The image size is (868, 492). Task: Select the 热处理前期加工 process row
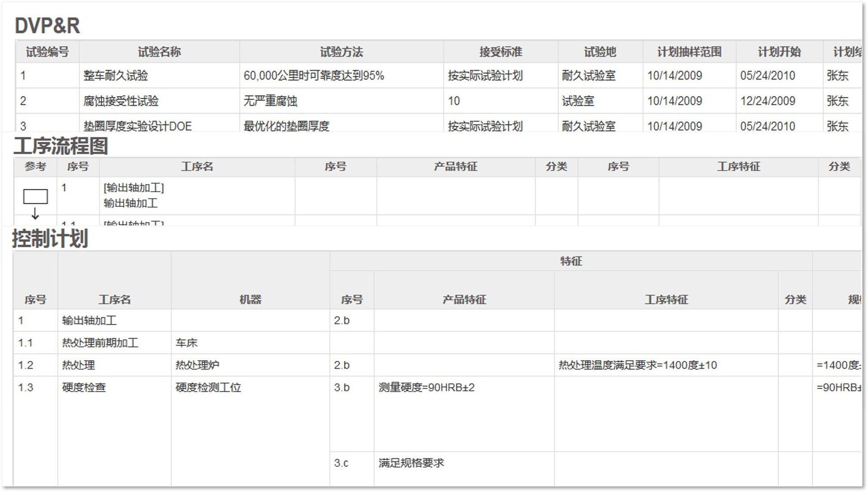pos(100,343)
